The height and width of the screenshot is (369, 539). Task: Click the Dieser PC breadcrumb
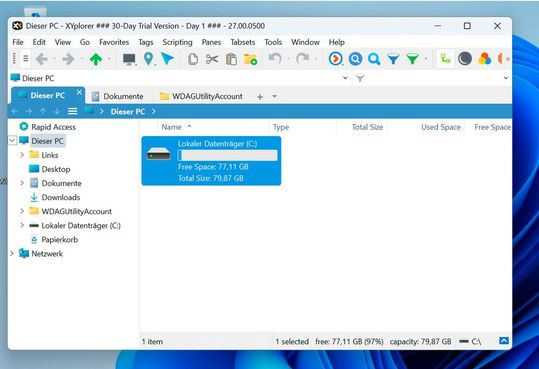(x=128, y=112)
